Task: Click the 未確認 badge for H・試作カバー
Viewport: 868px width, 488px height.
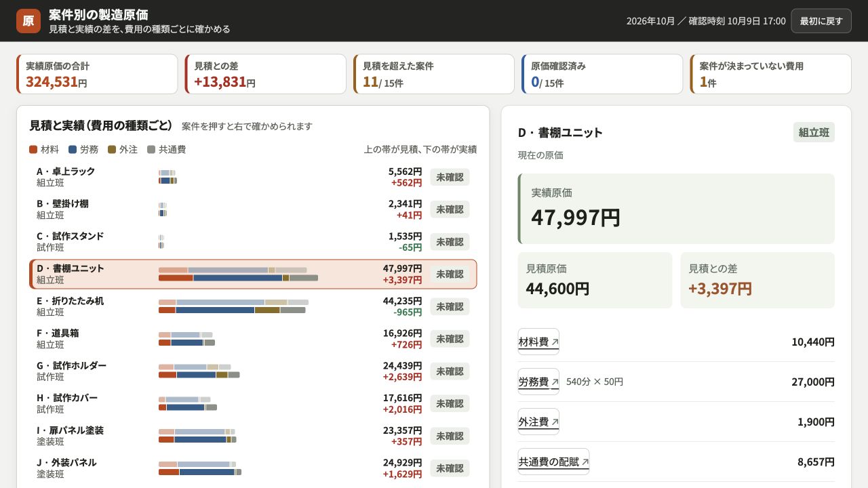Action: [450, 403]
